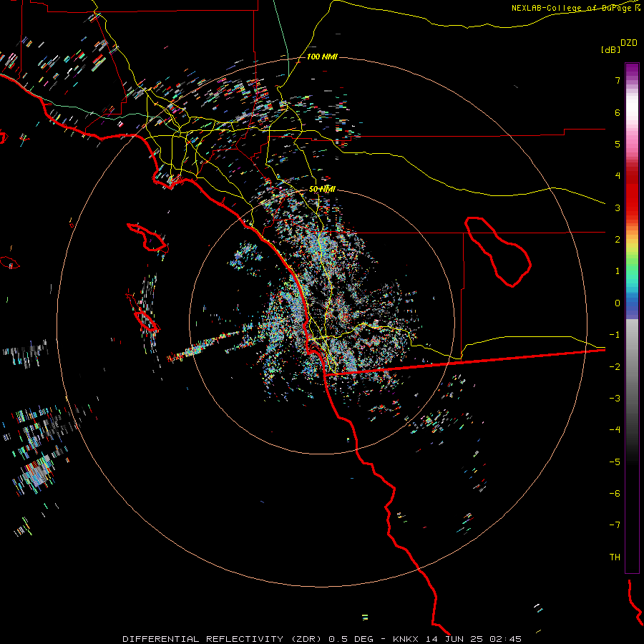Click the 0 dB value on the color scale
The width and height of the screenshot is (644, 644).
[x=618, y=303]
